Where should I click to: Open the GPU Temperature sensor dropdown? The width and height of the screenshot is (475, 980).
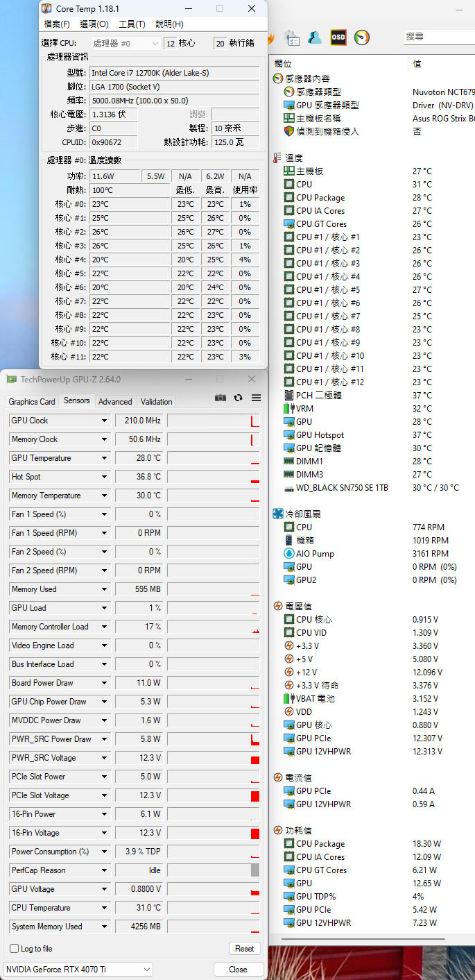pos(104,458)
